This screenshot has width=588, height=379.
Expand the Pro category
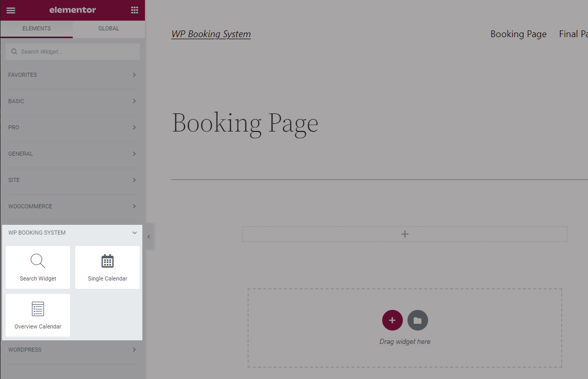tap(72, 127)
